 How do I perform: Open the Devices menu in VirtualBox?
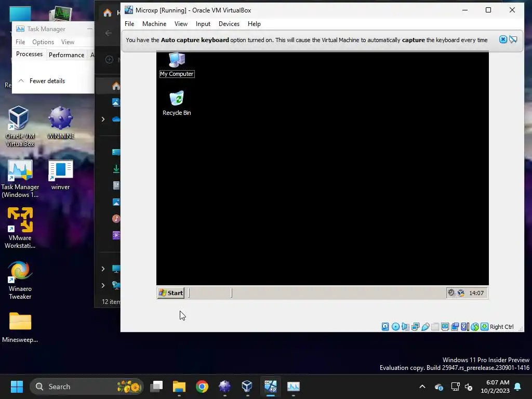click(229, 24)
